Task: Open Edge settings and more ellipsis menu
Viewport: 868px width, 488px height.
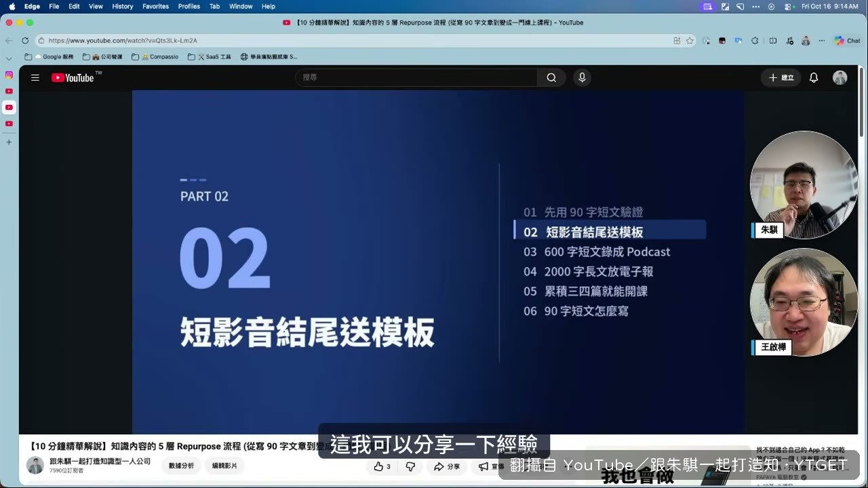Action: click(822, 41)
